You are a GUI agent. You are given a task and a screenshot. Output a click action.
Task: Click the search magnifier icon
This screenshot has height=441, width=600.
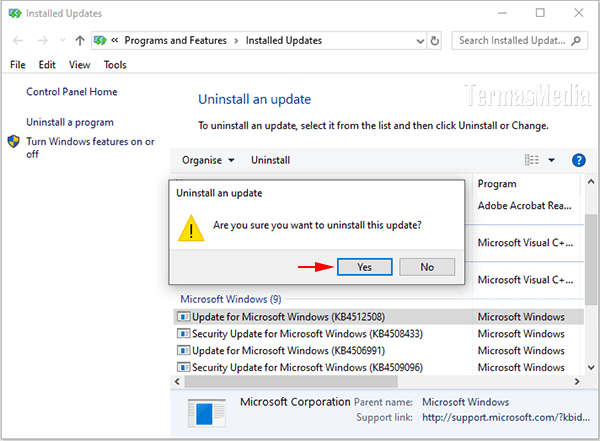(576, 41)
